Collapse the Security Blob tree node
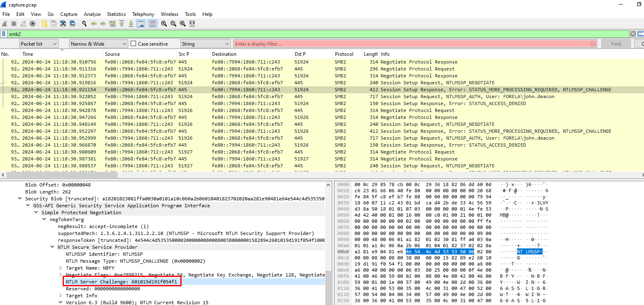The height and width of the screenshot is (305, 644). coord(20,199)
